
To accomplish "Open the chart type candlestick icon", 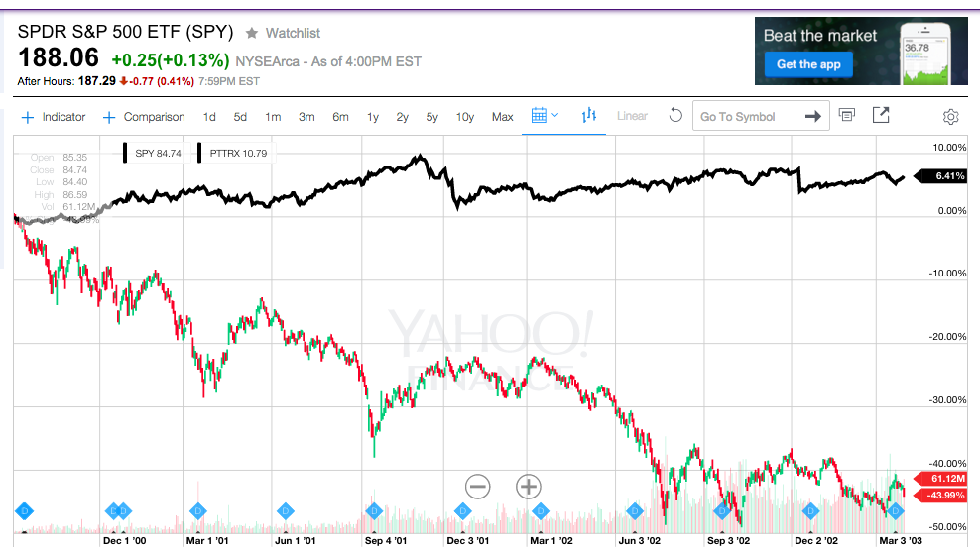I will (589, 116).
